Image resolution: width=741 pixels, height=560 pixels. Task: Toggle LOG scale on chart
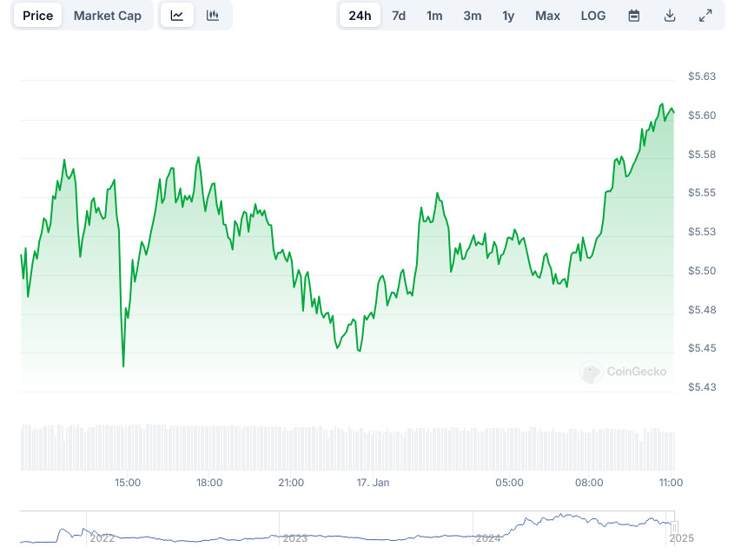point(593,16)
